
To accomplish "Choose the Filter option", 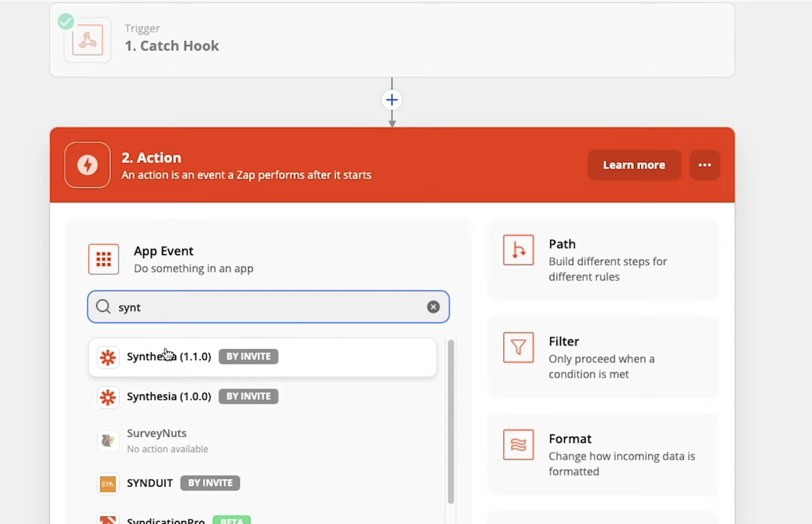I will pos(603,357).
